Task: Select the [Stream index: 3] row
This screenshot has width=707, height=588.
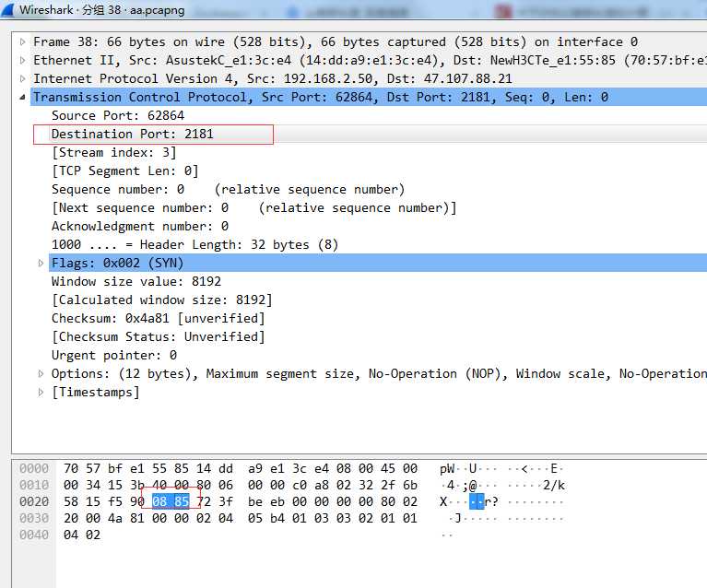Action: coord(113,152)
